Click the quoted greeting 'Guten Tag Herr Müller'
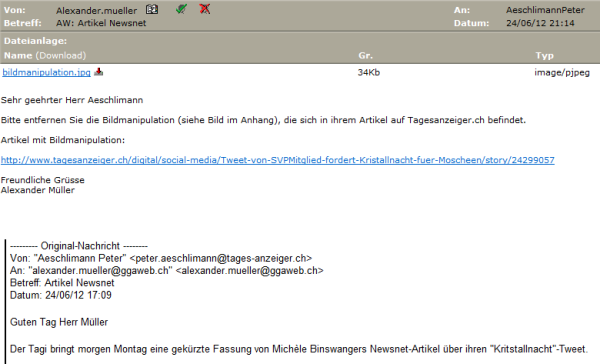Viewport: 600px width, 364px height. (59, 322)
